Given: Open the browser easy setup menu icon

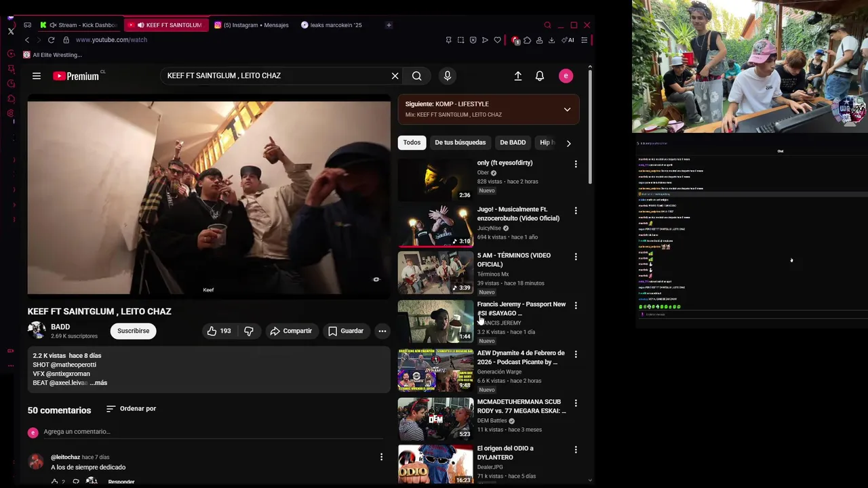Looking at the screenshot, I should [x=584, y=40].
